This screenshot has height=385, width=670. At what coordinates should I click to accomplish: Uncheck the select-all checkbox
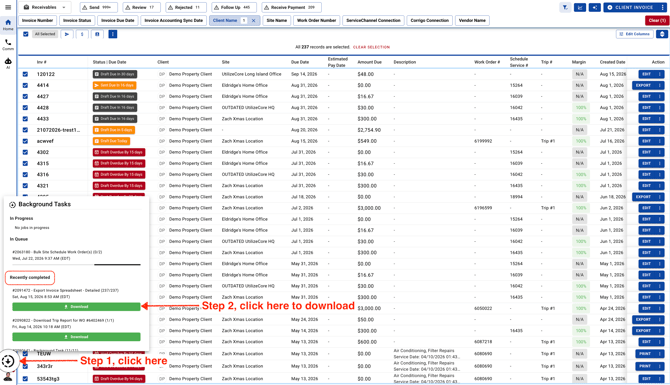click(26, 34)
